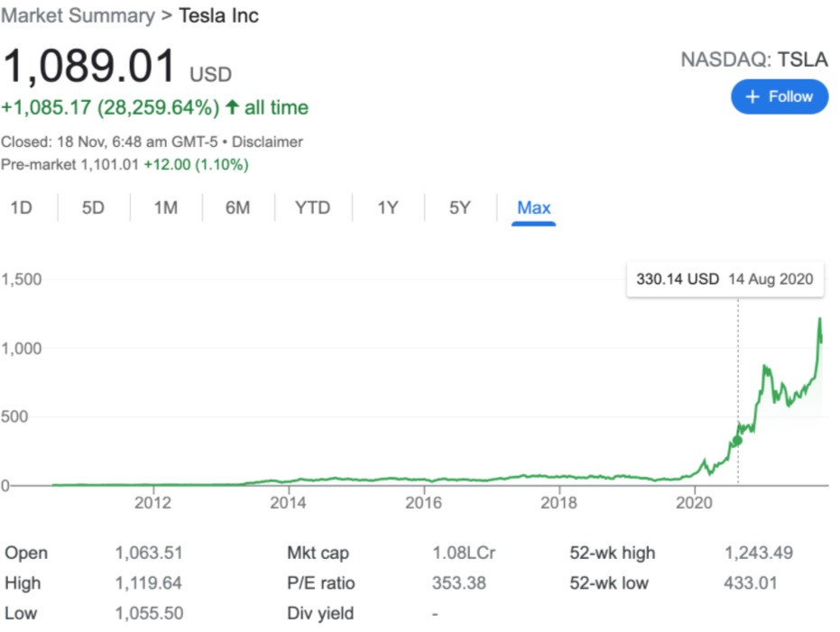Click the 52-wk low label

click(x=609, y=582)
